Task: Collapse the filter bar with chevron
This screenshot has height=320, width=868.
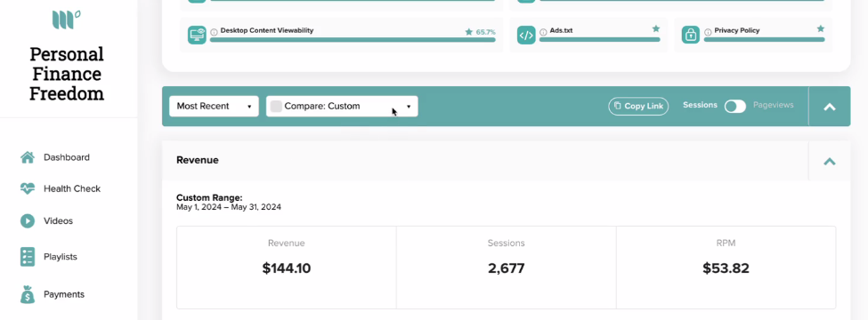Action: pos(829,108)
